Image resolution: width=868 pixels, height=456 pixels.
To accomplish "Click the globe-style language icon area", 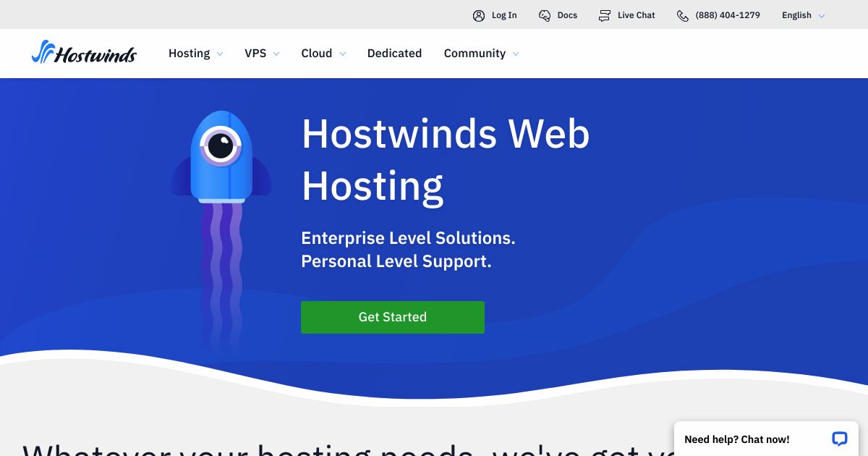I will (x=821, y=15).
